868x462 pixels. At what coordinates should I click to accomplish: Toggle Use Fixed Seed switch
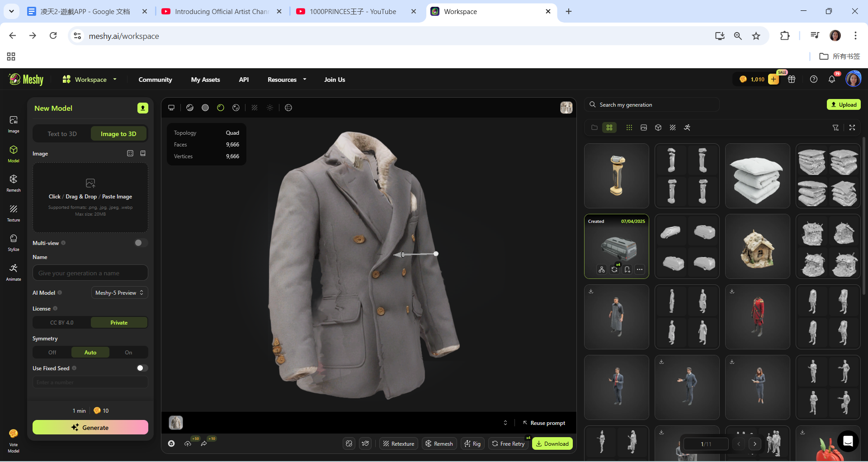click(x=142, y=368)
